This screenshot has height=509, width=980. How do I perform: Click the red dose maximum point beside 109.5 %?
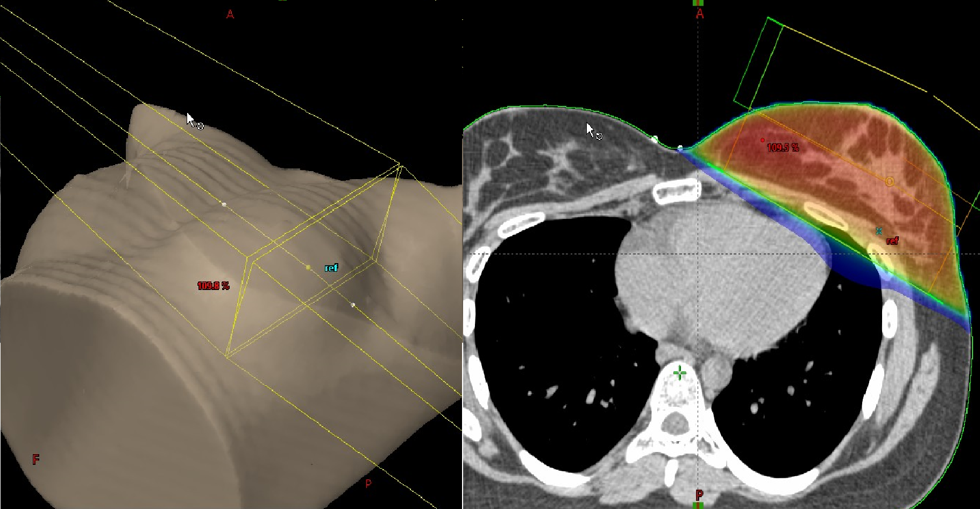[762, 140]
